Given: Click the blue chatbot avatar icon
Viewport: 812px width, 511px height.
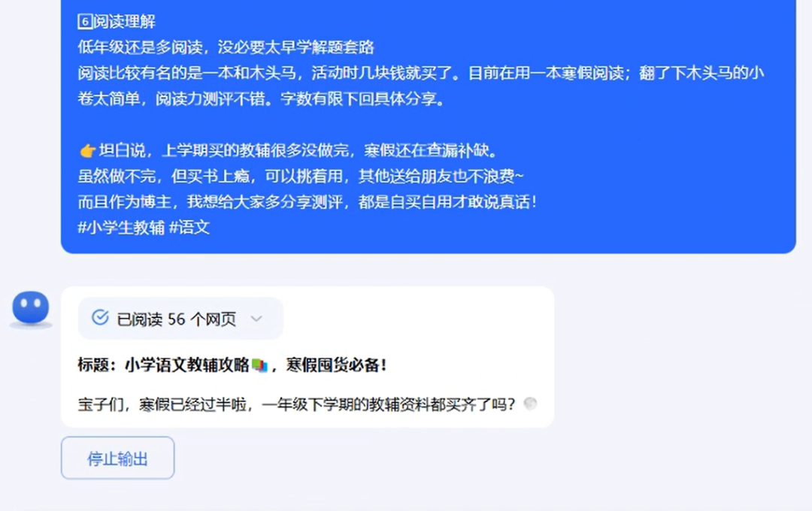Looking at the screenshot, I should [x=31, y=309].
